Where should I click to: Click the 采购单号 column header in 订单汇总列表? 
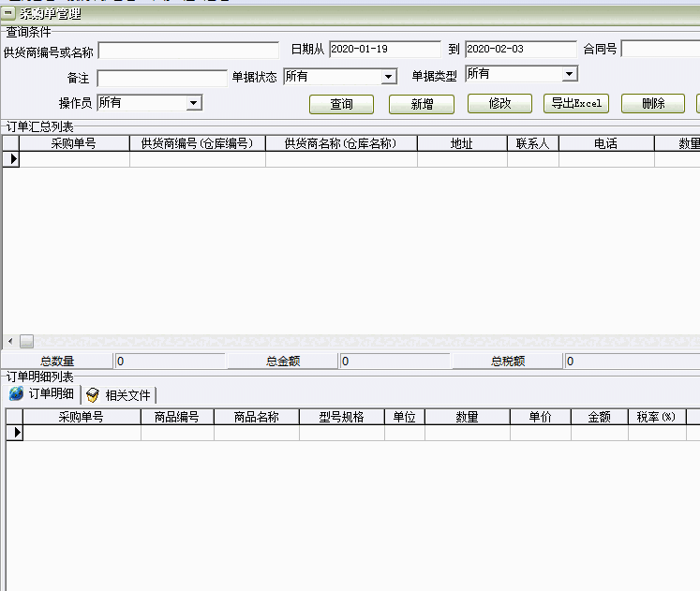74,143
